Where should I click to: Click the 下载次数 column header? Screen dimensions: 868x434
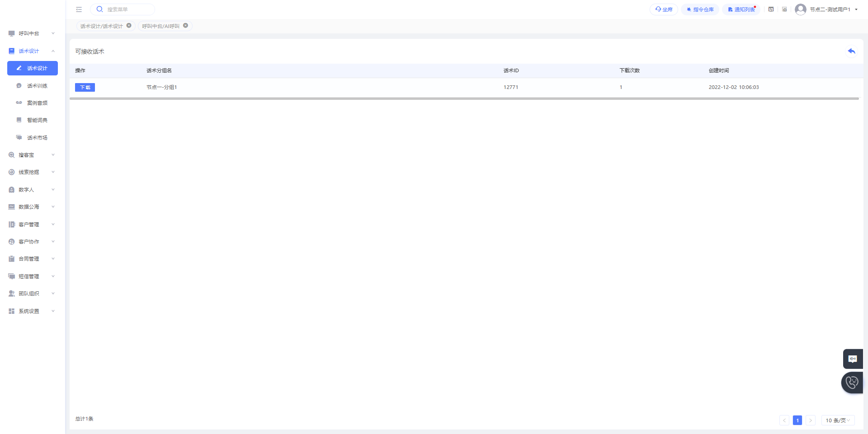coord(630,70)
